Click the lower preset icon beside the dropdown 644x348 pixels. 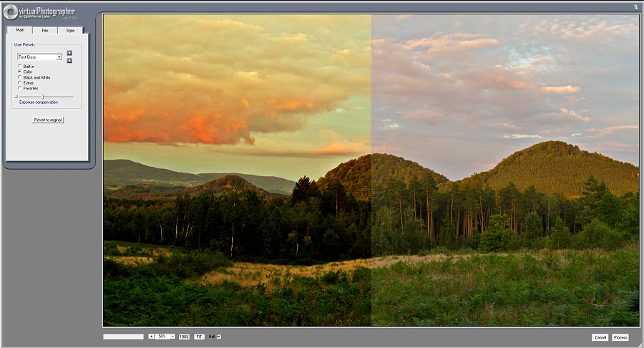coord(69,60)
